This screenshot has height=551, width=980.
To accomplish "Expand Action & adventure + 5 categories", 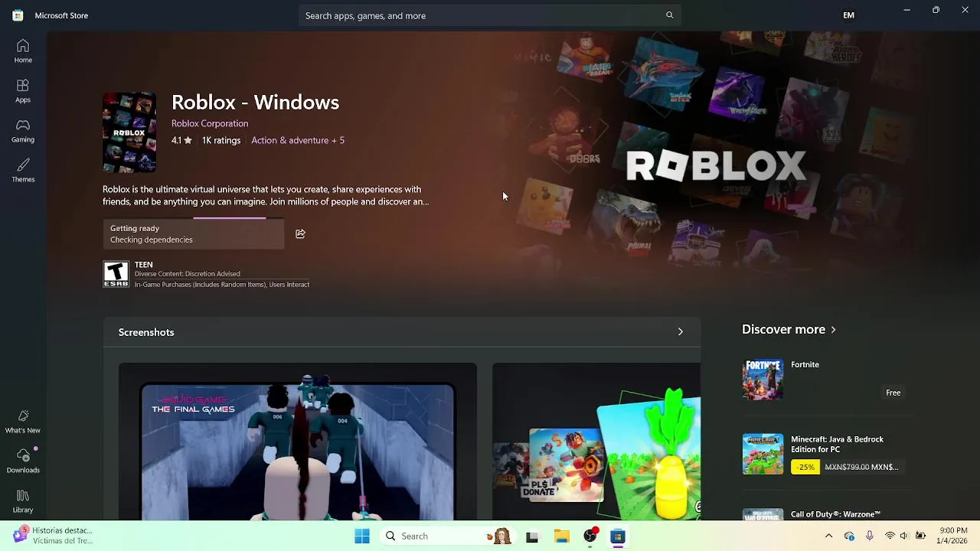I will tap(298, 141).
